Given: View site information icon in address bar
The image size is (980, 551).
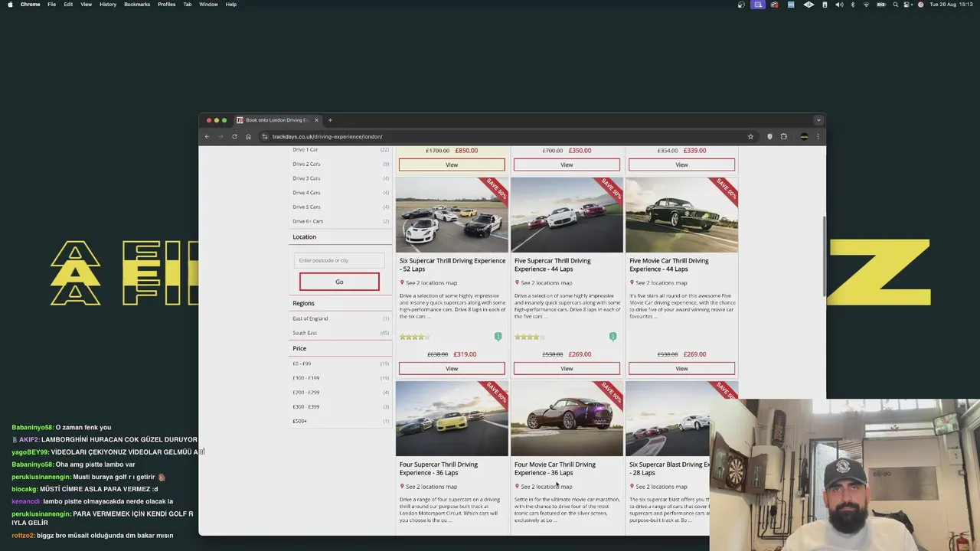Looking at the screenshot, I should [265, 137].
